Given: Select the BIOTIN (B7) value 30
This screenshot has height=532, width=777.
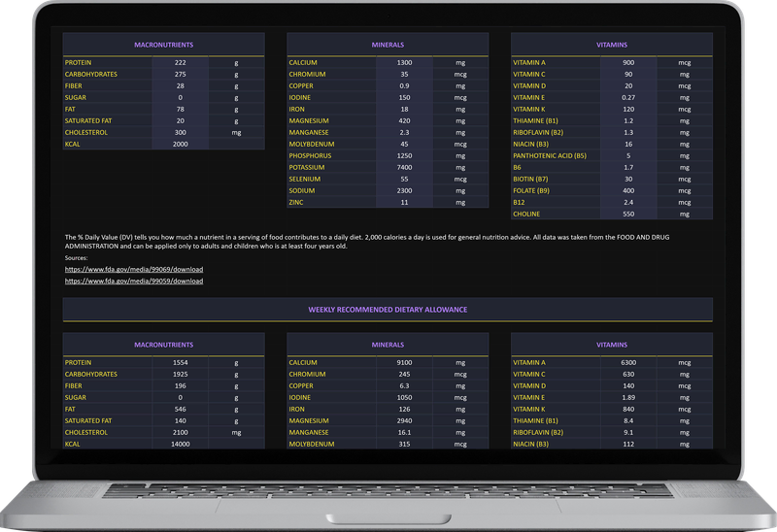Looking at the screenshot, I should (628, 179).
